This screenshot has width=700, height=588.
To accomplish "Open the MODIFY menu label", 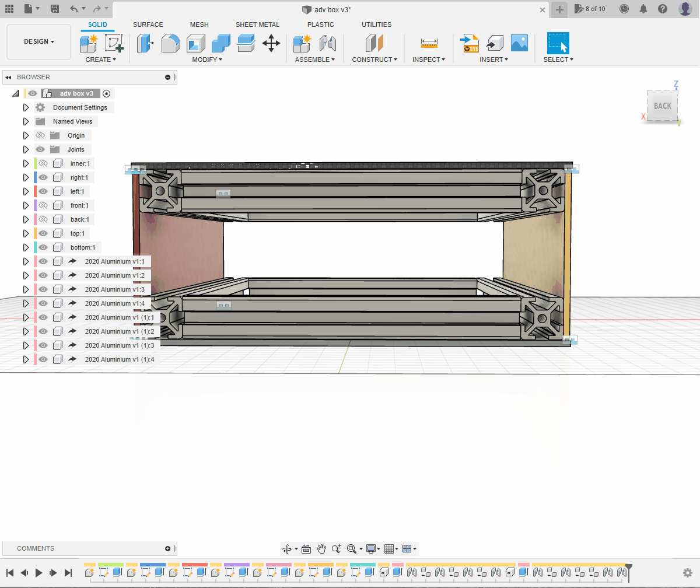I will [207, 60].
